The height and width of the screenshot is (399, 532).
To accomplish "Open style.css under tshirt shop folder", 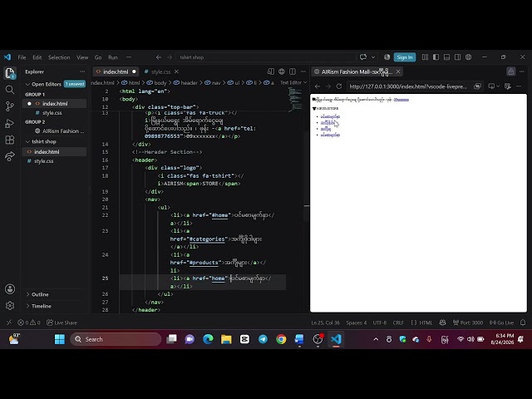I will tap(43, 161).
